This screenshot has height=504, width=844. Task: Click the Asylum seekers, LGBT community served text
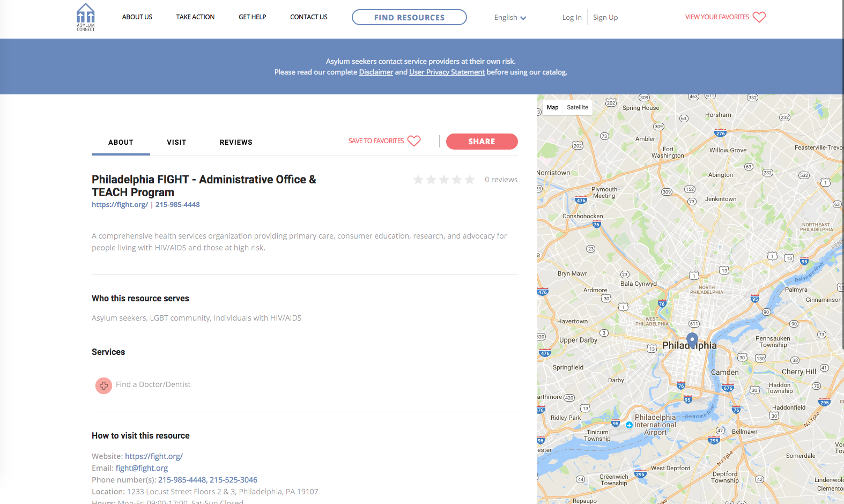tap(197, 318)
